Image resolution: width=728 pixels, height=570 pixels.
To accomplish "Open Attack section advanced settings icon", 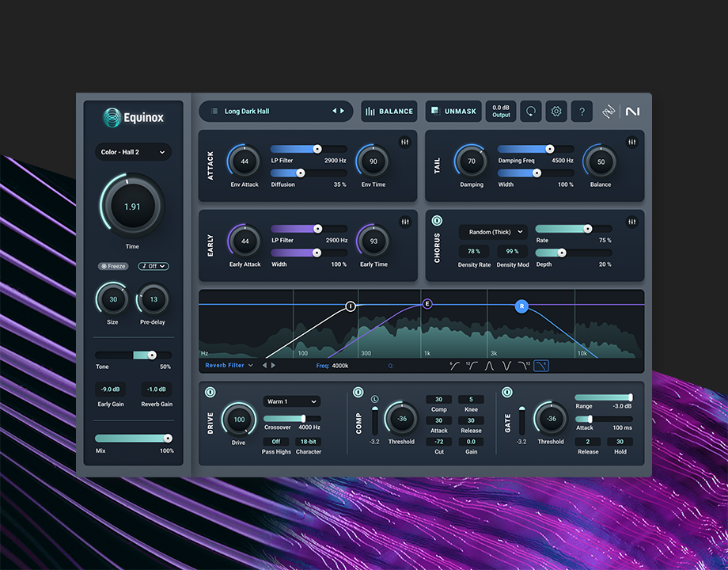I will [x=405, y=142].
